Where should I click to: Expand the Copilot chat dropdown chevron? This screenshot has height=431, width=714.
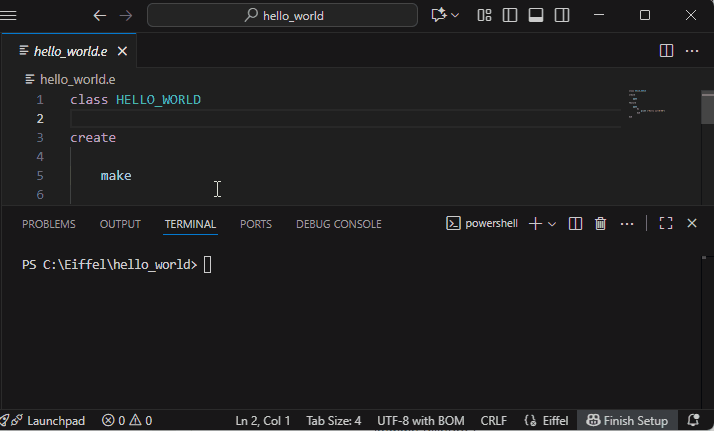coord(455,15)
